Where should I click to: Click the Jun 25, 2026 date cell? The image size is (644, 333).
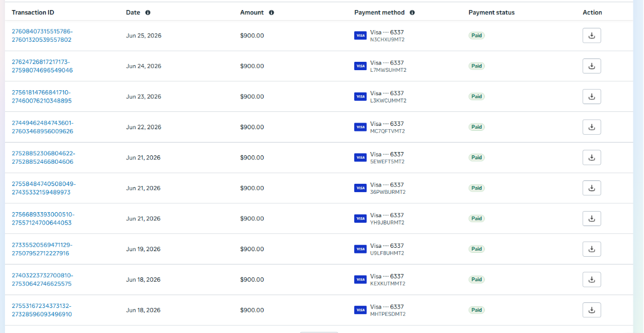pos(143,36)
